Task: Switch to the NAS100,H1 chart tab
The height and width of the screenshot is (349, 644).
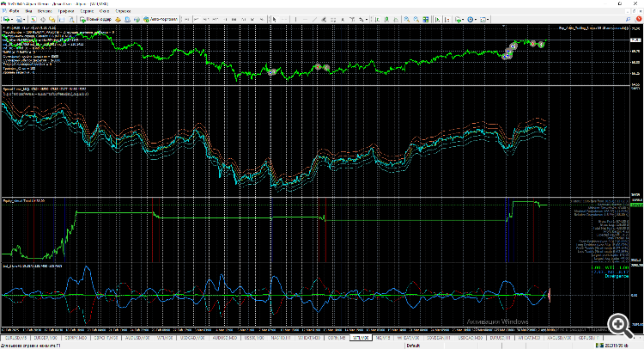Action: pyautogui.click(x=281, y=338)
